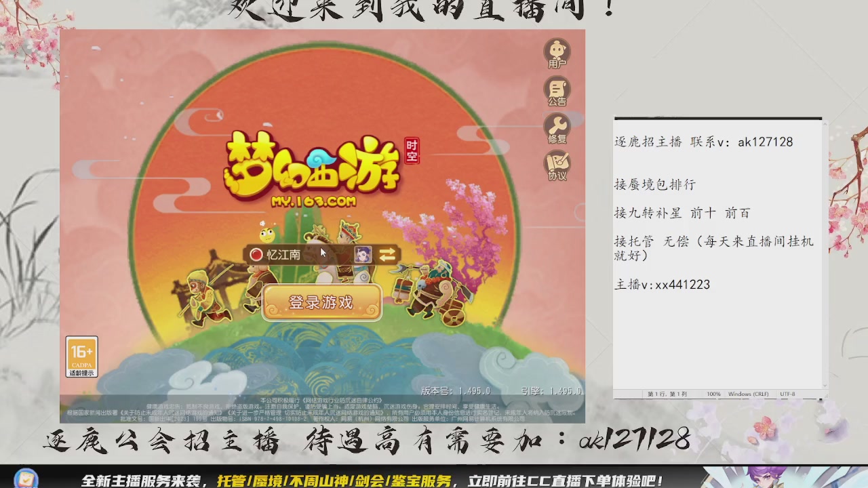The height and width of the screenshot is (488, 868).
Task: Click the UTF-8 encoding status entry
Action: click(787, 394)
